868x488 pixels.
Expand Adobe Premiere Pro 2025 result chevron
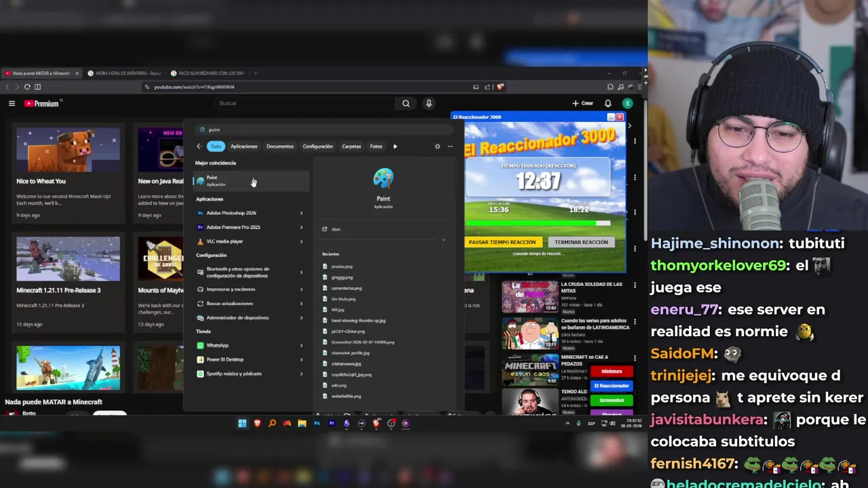pos(302,227)
